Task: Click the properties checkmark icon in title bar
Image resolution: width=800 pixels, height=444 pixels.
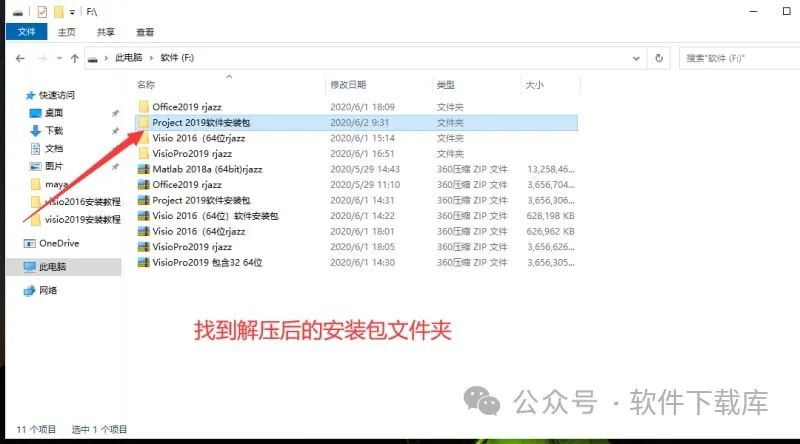Action: point(42,11)
